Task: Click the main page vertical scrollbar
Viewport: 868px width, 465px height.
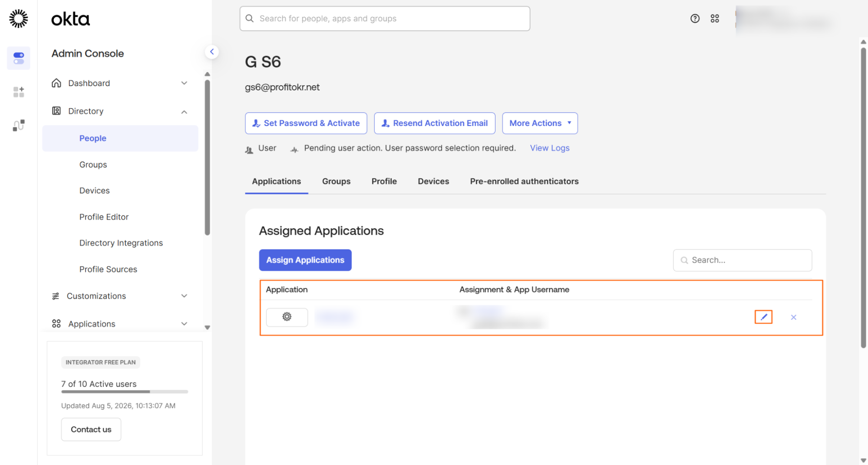Action: (x=863, y=198)
